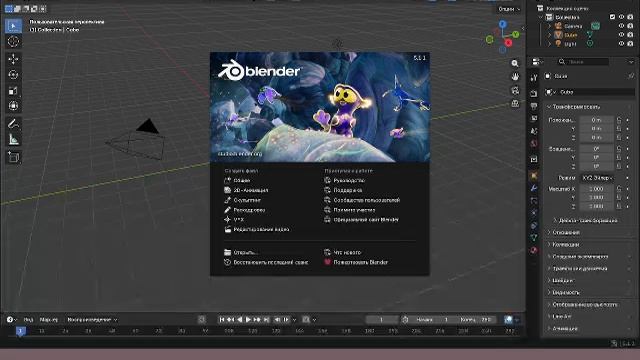Screen dimensions: 640x360
Task: Click the pin icon in properties header
Action: click(631, 76)
